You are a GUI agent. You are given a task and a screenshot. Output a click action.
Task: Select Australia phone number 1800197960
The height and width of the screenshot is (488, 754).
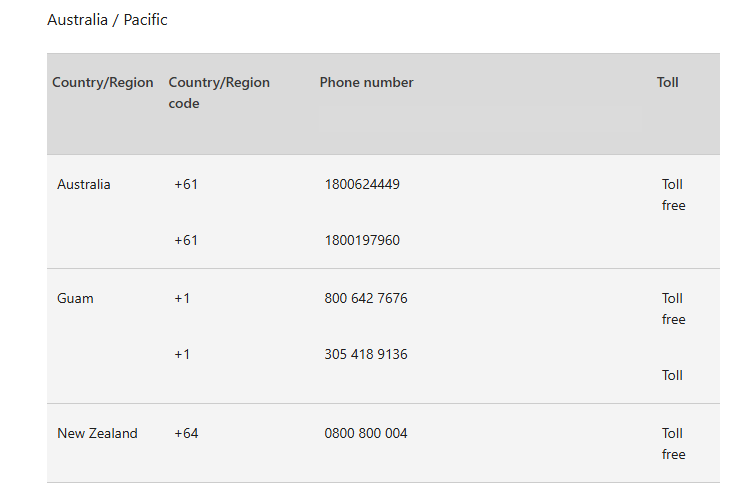tap(362, 240)
